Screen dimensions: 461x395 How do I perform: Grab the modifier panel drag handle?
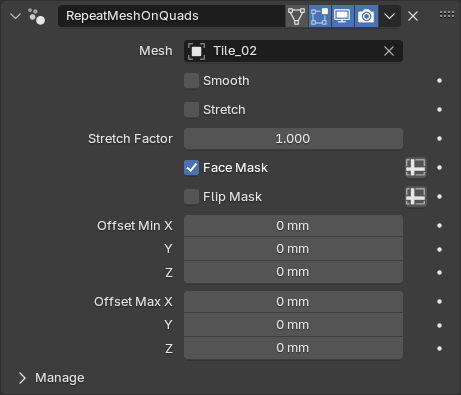tap(447, 14)
